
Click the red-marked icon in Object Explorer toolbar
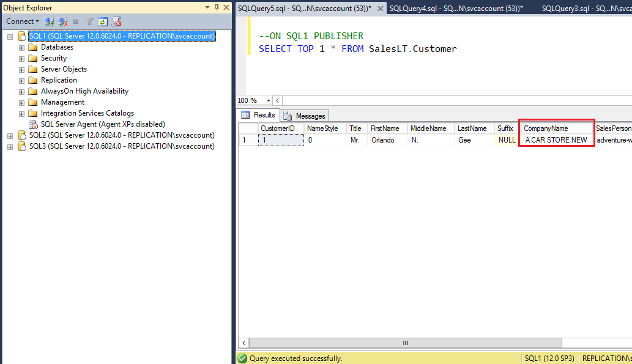[116, 22]
